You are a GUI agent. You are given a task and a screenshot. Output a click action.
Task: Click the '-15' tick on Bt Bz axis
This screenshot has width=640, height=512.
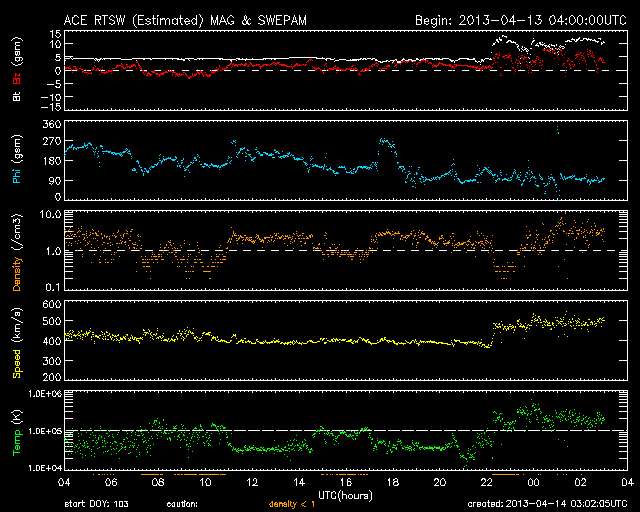(x=51, y=107)
